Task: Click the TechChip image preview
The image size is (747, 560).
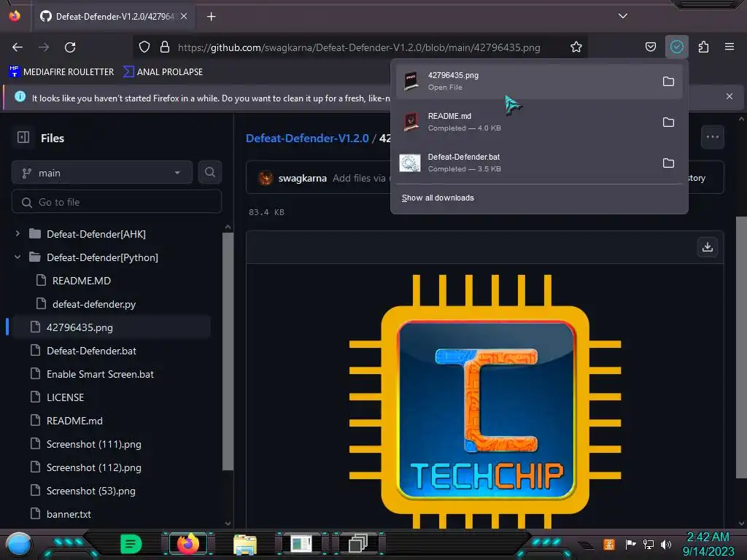Action: pyautogui.click(x=485, y=402)
